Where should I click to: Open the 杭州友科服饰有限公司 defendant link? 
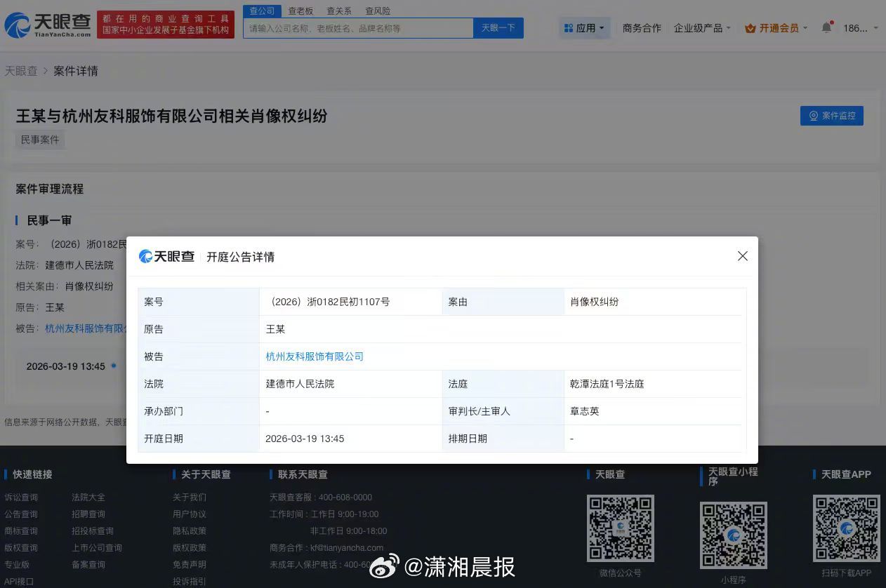pyautogui.click(x=314, y=356)
